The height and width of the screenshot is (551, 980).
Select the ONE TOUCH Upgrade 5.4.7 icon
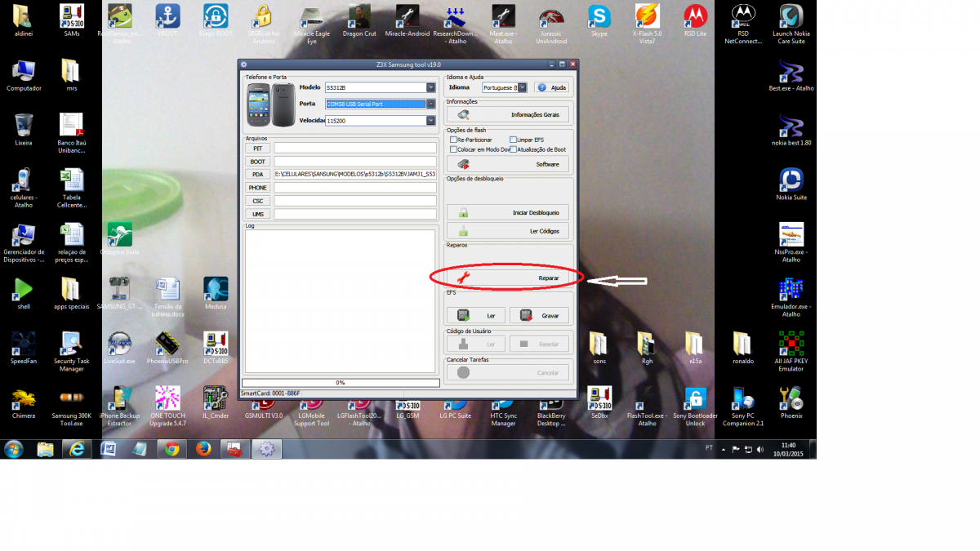pos(168,407)
